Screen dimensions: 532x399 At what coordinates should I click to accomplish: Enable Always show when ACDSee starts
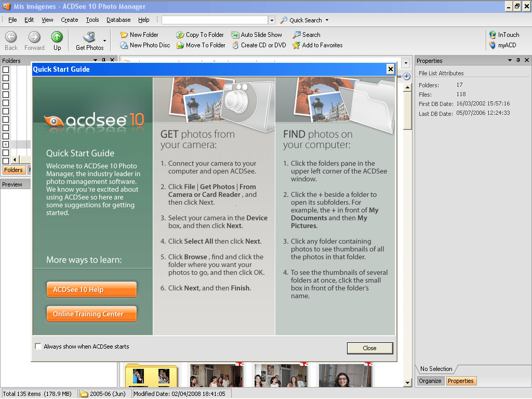click(x=38, y=346)
